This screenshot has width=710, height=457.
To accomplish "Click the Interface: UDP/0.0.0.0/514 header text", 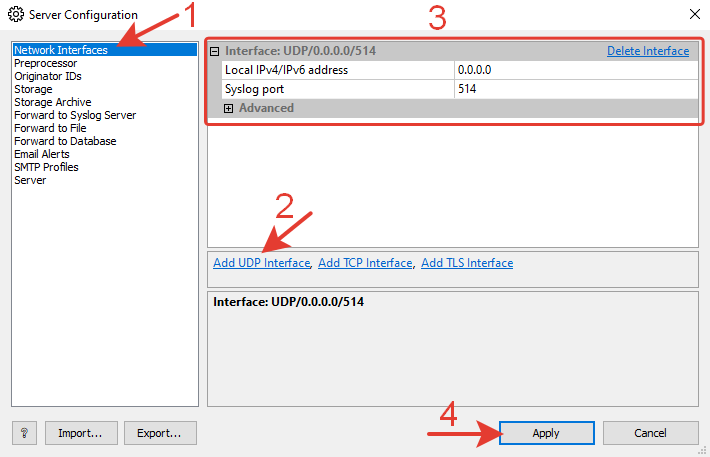I will (301, 51).
